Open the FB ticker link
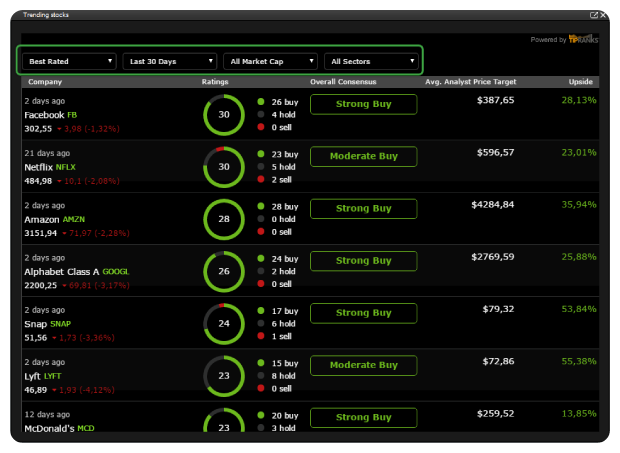This screenshot has width=620, height=453. [72, 115]
